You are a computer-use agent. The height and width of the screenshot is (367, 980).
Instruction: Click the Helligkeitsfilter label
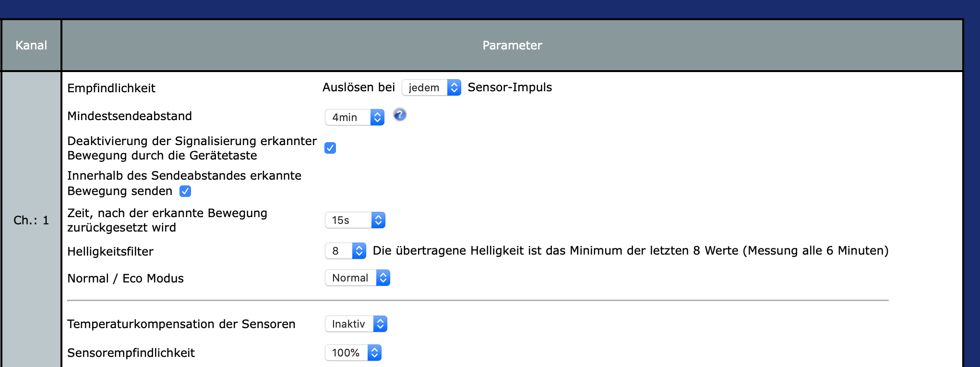click(110, 252)
